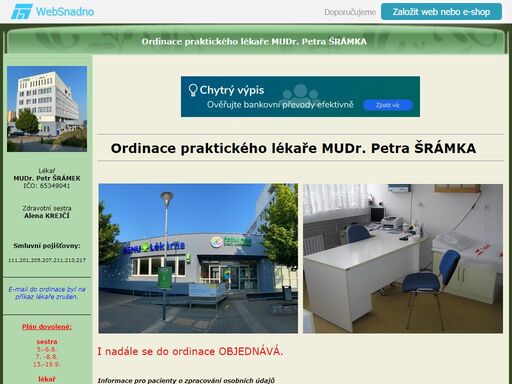Image resolution: width=512 pixels, height=384 pixels.
Task: Open the green header site title
Action: [254, 42]
